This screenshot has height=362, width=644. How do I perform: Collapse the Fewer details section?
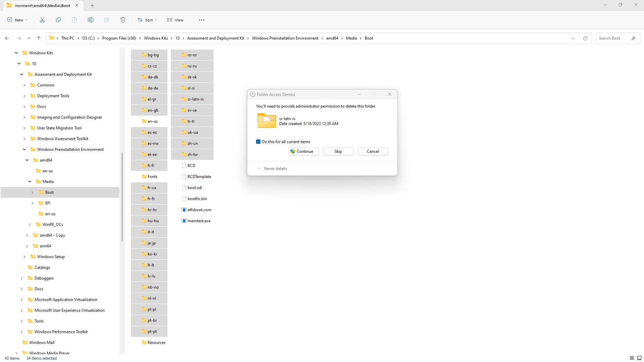click(272, 169)
